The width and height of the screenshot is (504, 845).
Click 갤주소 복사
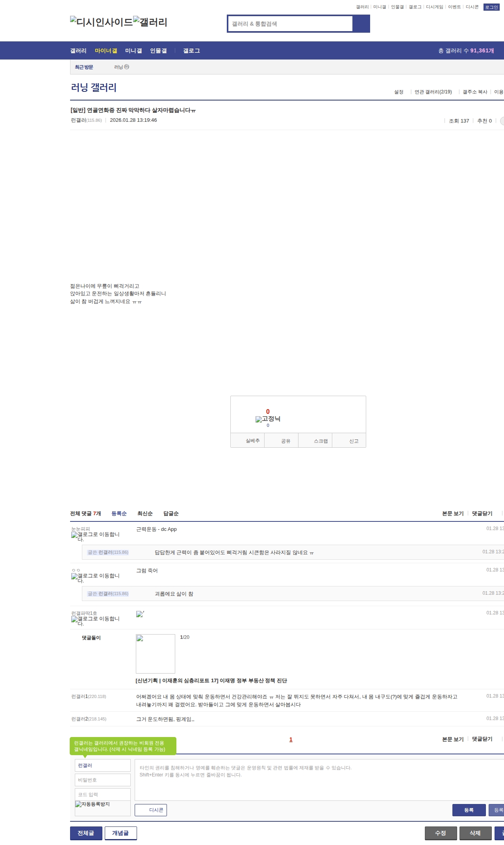click(475, 92)
